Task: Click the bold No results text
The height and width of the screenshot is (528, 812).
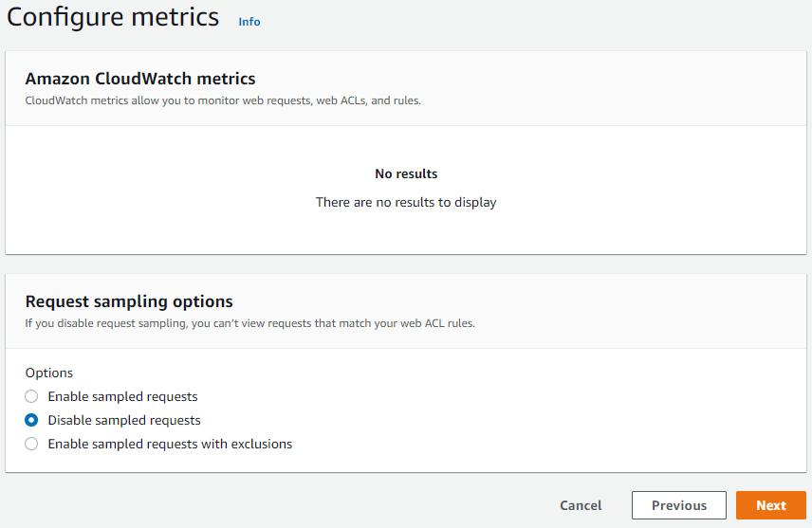Action: click(x=406, y=173)
